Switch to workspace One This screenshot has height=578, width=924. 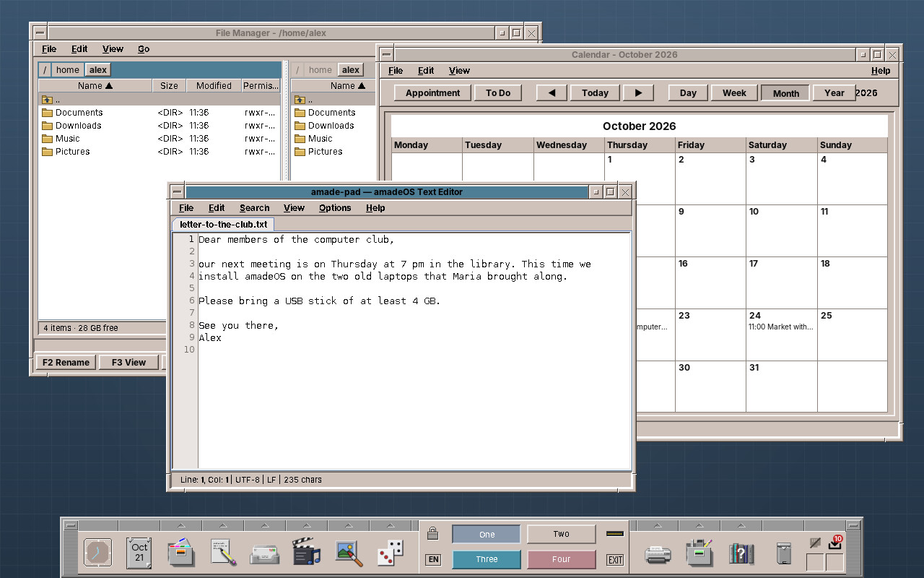click(487, 535)
